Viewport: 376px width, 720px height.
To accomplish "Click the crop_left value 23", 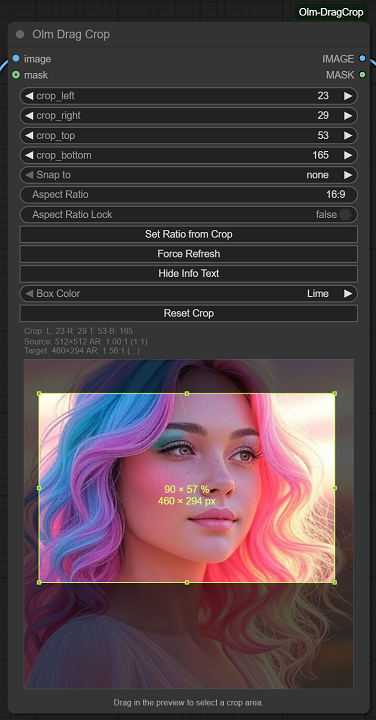I will tap(323, 96).
